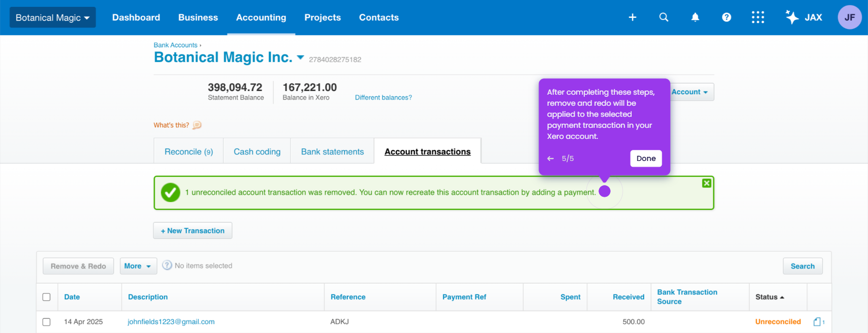Sort by the Reference column header
868x333 pixels.
pos(348,297)
